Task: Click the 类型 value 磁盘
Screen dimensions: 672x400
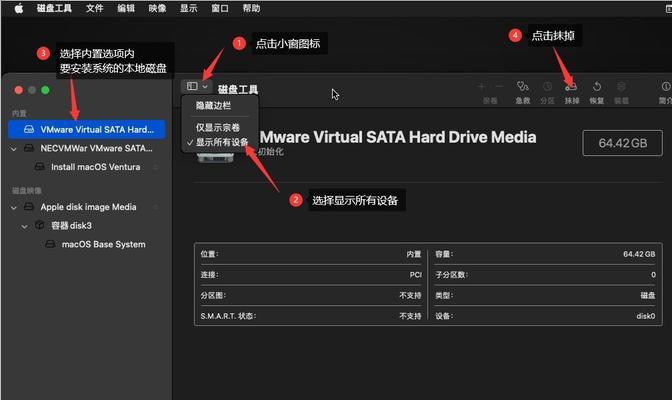Action: 648,295
